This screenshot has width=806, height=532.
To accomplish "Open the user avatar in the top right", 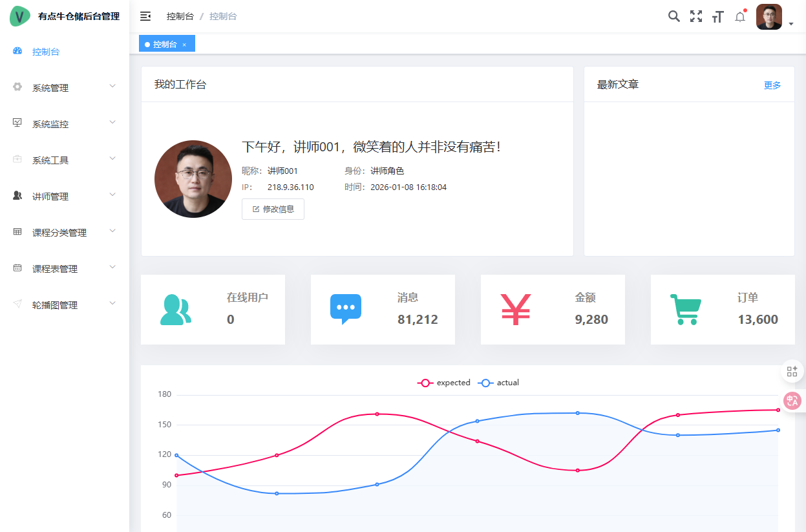I will (769, 16).
